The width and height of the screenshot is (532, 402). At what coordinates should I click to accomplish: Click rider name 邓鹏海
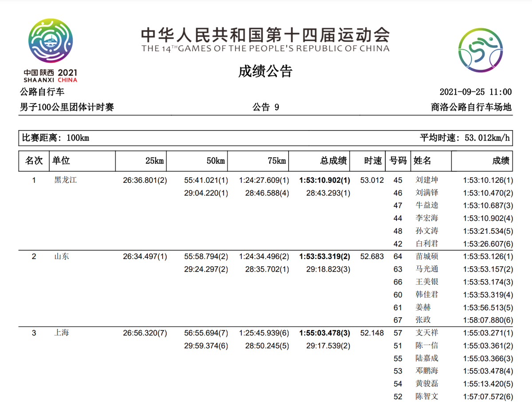coord(427,371)
